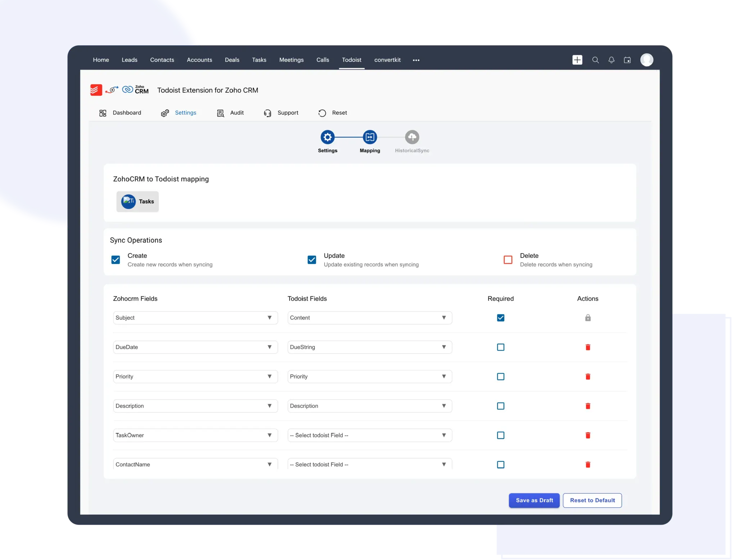Viewport: 737px width, 560px height.
Task: Click the lock icon in Subject row
Action: [588, 318]
